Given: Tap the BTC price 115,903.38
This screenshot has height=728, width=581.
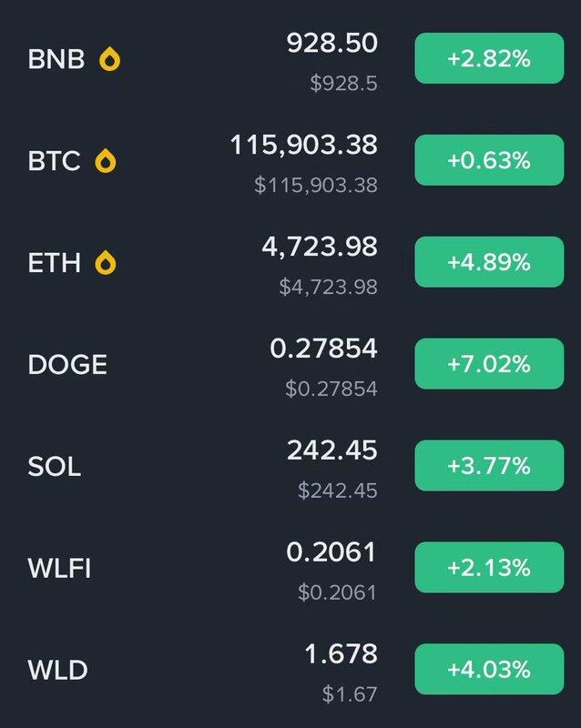Looking at the screenshot, I should (303, 145).
